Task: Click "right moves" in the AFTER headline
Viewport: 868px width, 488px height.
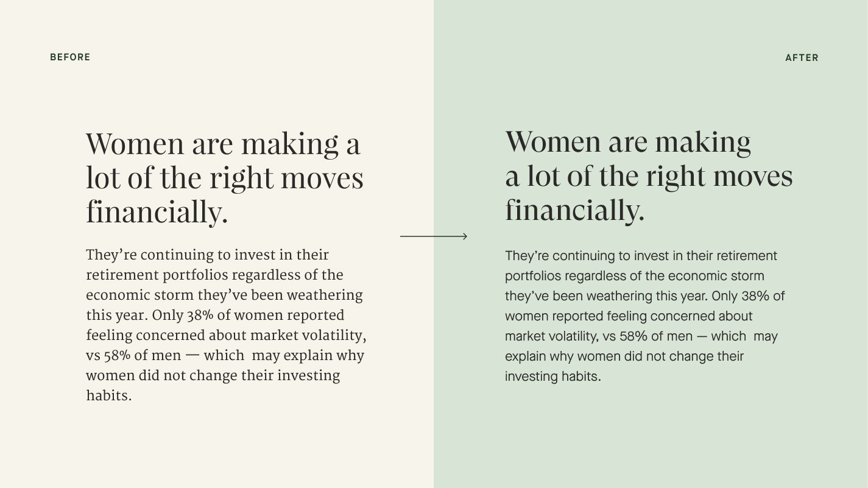Action: 719,176
